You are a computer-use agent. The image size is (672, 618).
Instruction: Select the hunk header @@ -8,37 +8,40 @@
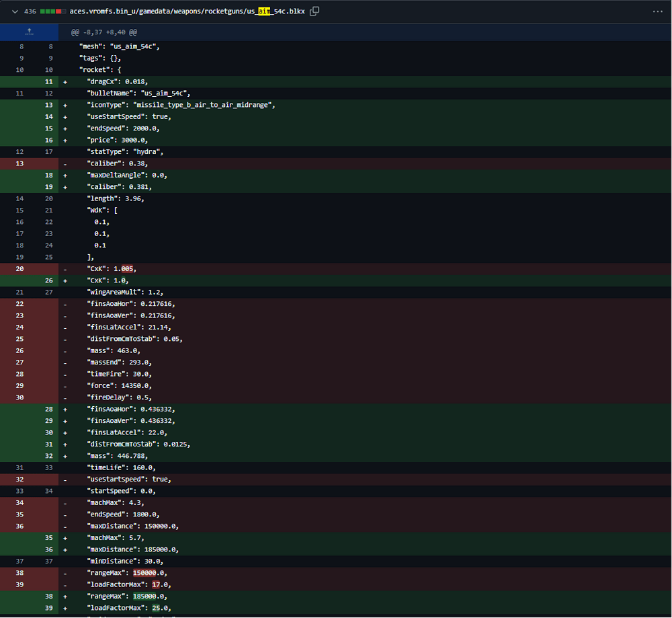104,32
